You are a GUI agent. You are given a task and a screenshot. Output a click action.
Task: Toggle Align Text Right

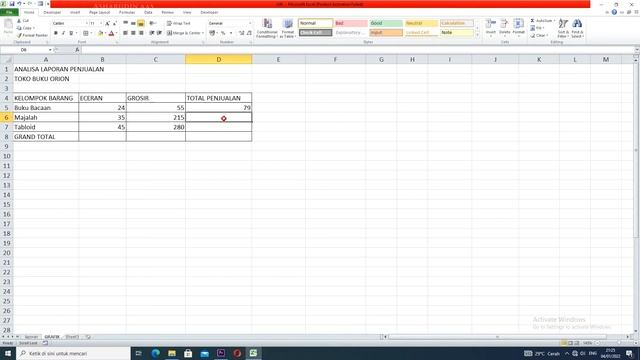(141, 33)
